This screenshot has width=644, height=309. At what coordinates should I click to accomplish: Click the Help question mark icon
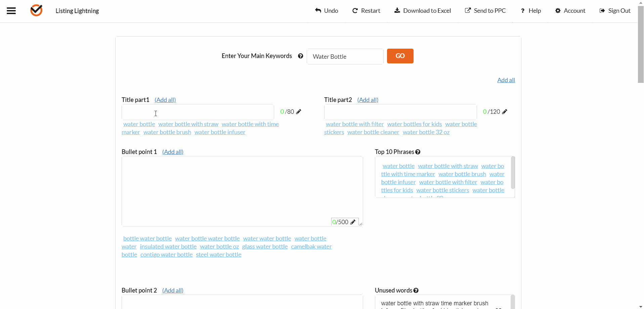pyautogui.click(x=523, y=11)
